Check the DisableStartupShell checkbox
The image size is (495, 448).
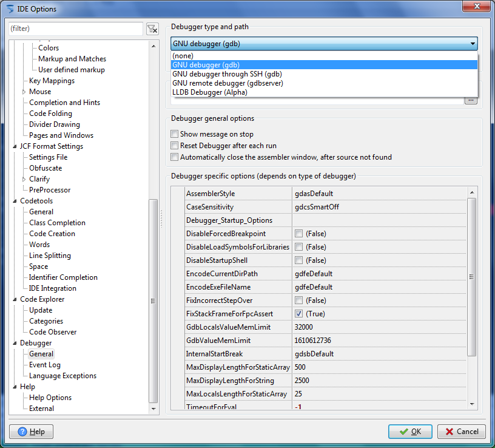coord(298,260)
